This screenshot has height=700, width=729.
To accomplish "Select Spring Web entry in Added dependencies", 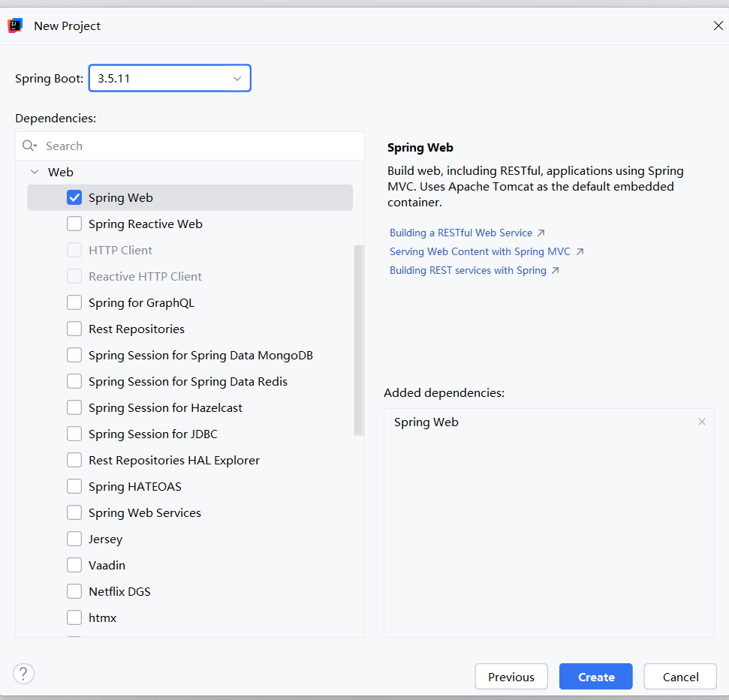I will pos(426,422).
